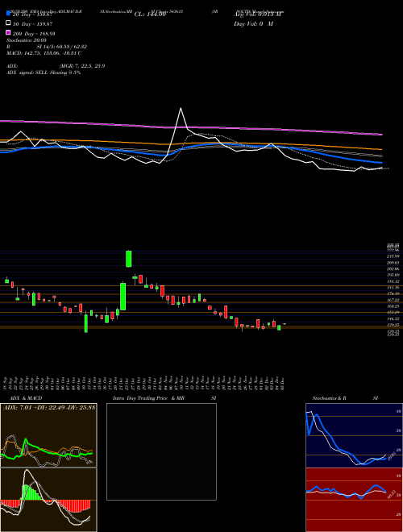Click the 209.03 price axis label
This screenshot has height=532, width=403.
pos(394,263)
